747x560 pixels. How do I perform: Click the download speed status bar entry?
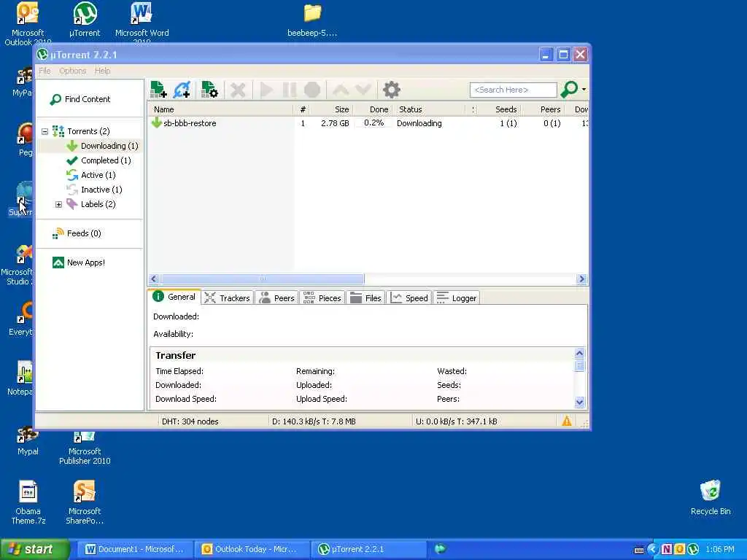[x=314, y=421]
